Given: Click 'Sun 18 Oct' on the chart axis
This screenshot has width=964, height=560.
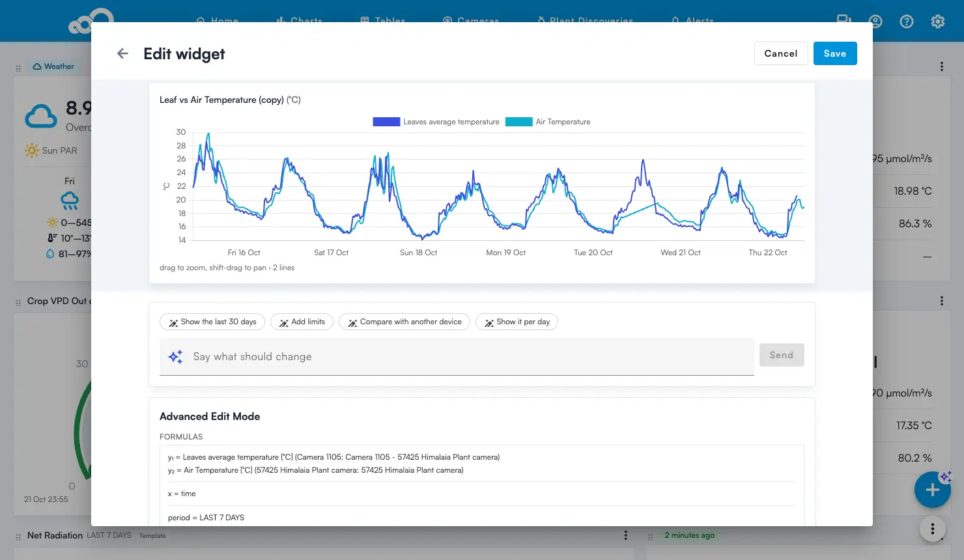Looking at the screenshot, I should click(418, 253).
